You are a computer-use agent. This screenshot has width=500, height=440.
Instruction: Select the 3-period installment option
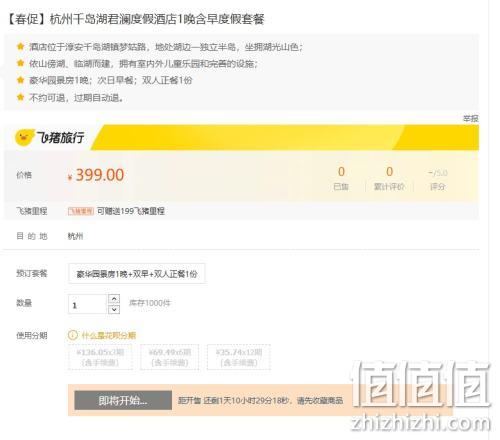click(100, 357)
